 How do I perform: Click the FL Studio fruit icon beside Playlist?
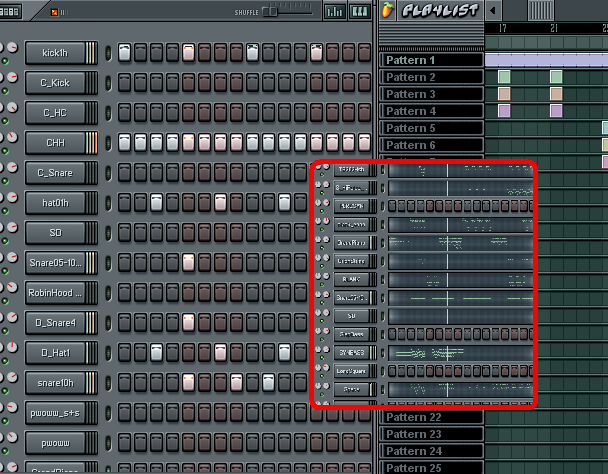[x=386, y=10]
